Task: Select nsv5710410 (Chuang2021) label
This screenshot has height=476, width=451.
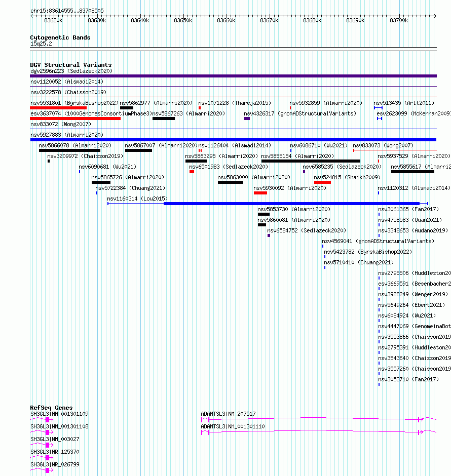Action: pos(359,262)
